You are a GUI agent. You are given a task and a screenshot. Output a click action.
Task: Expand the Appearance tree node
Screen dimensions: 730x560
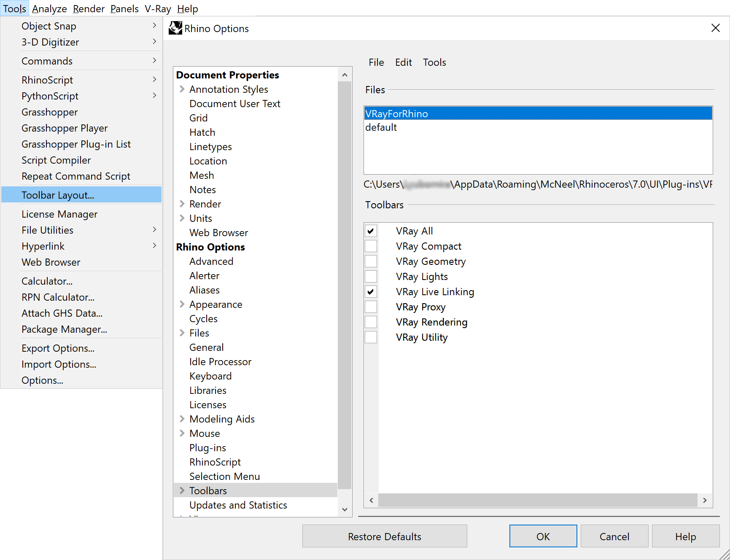182,304
